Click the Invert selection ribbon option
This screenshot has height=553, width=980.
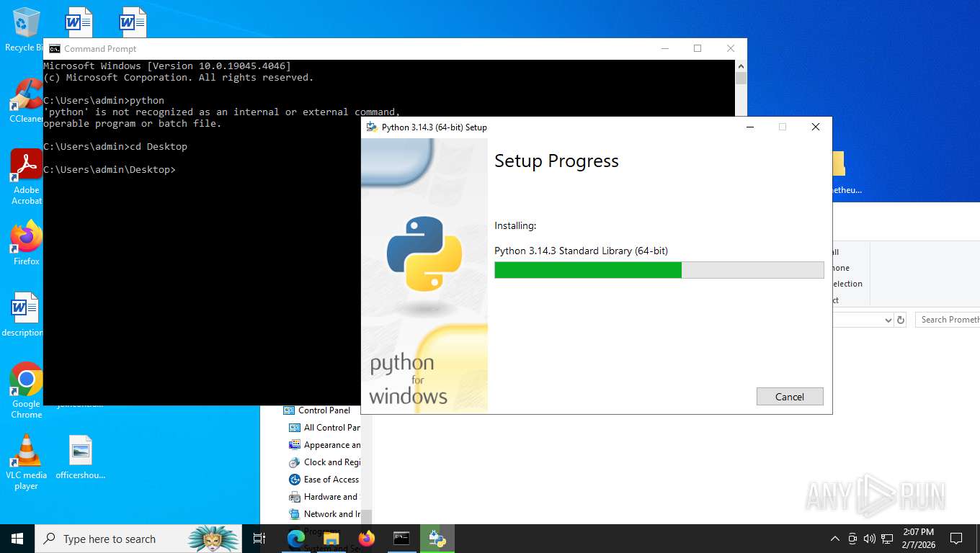click(x=847, y=284)
